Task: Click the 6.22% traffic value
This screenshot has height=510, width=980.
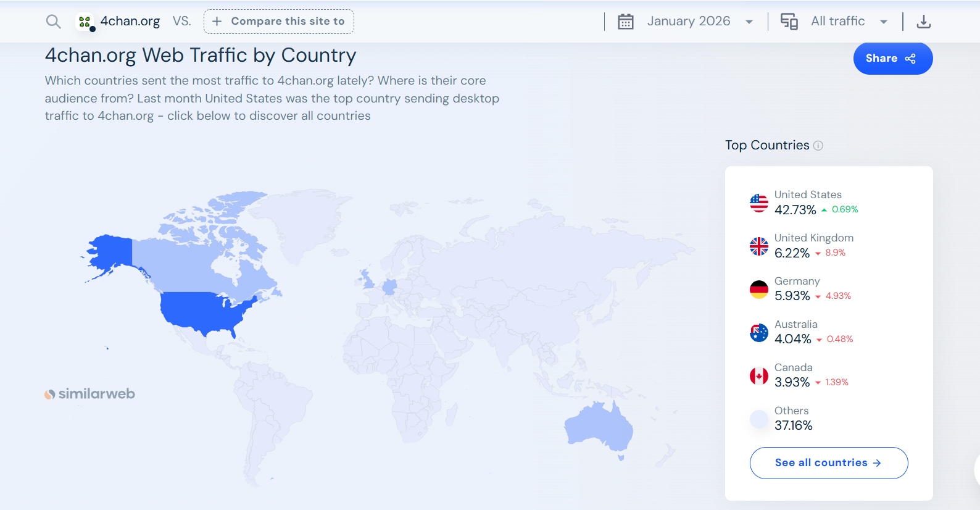Action: (x=792, y=253)
